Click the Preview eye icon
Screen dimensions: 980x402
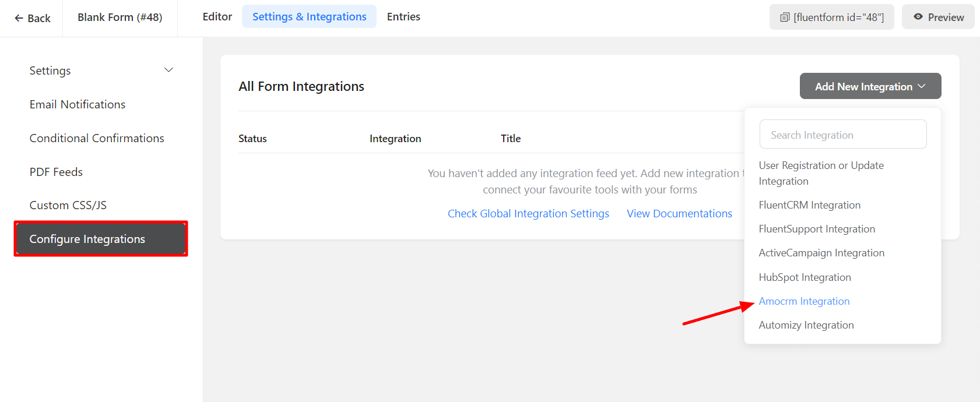(x=918, y=17)
